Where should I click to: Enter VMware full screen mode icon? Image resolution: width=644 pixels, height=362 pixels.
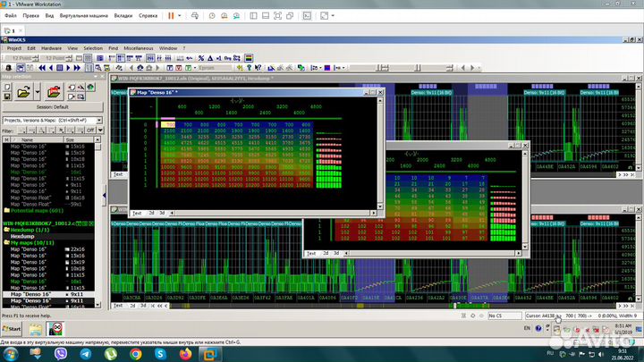click(x=324, y=15)
